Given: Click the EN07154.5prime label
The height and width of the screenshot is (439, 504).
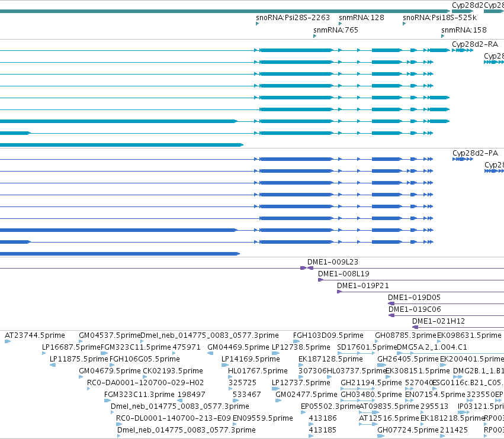Looking at the screenshot, I should coord(435,395).
